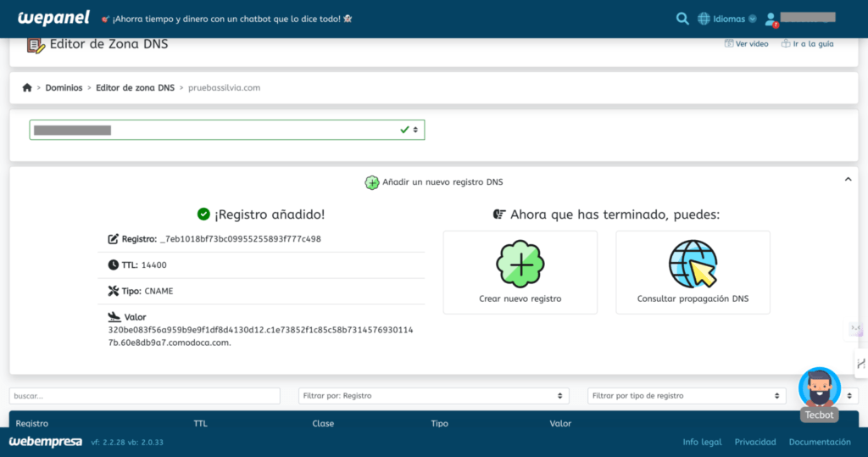Click the comodoca.com value text
868x457 pixels.
click(x=260, y=337)
